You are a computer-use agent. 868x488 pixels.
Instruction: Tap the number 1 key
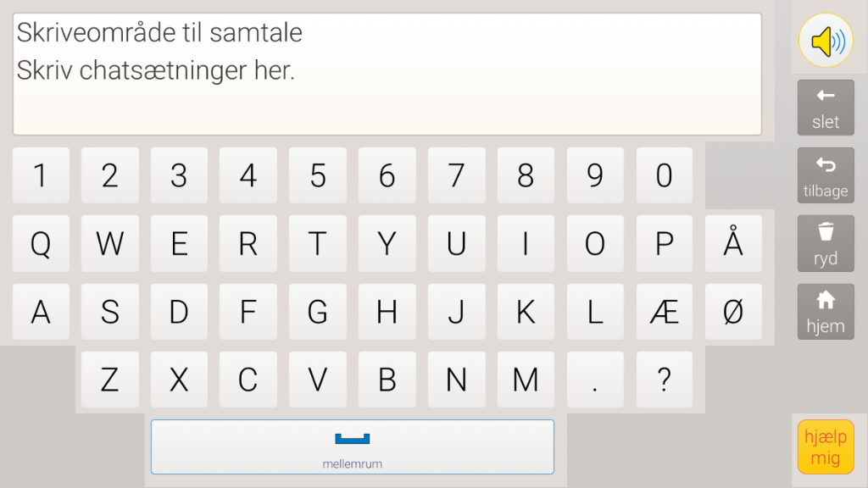(41, 175)
